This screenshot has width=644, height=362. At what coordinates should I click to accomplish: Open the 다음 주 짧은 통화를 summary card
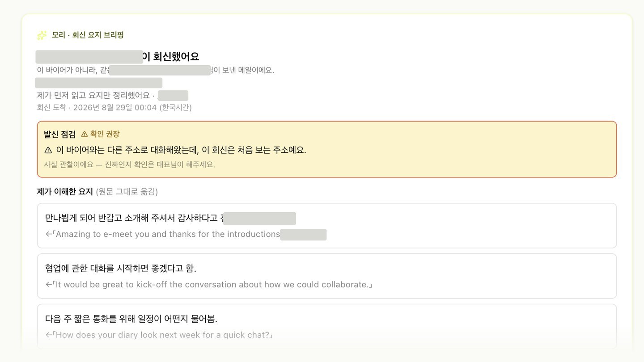pos(327,326)
